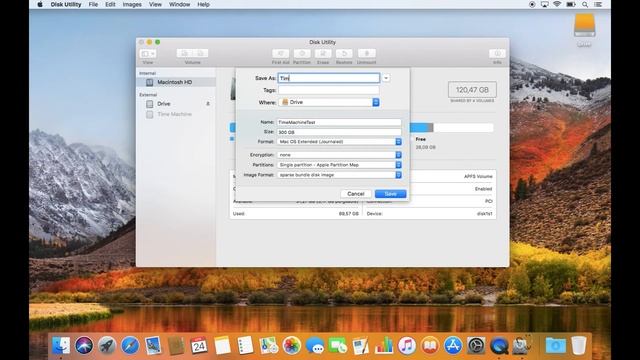Viewport: 640px width, 360px height.
Task: Click into the Save As text field
Action: point(329,78)
